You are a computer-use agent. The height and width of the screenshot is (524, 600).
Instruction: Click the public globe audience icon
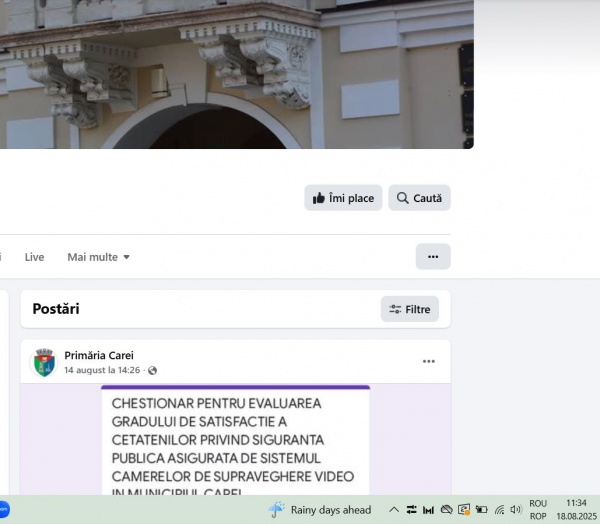153,371
